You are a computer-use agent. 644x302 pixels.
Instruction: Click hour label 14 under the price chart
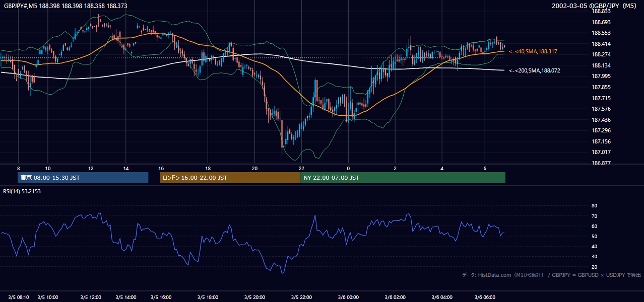tap(126, 168)
